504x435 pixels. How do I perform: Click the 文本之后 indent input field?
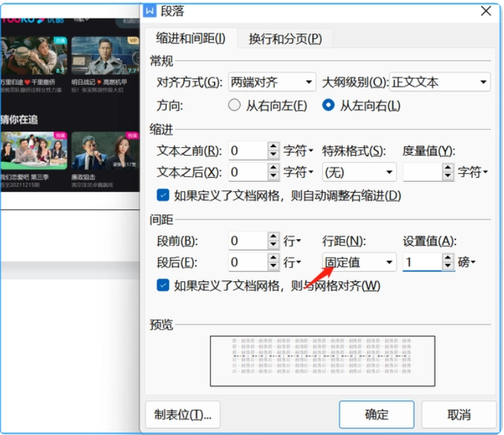(248, 172)
